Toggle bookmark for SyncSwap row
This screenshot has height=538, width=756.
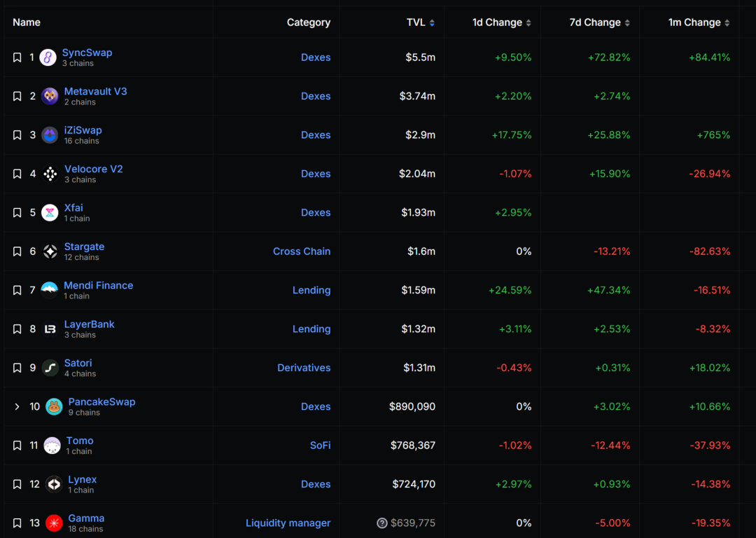click(x=17, y=57)
